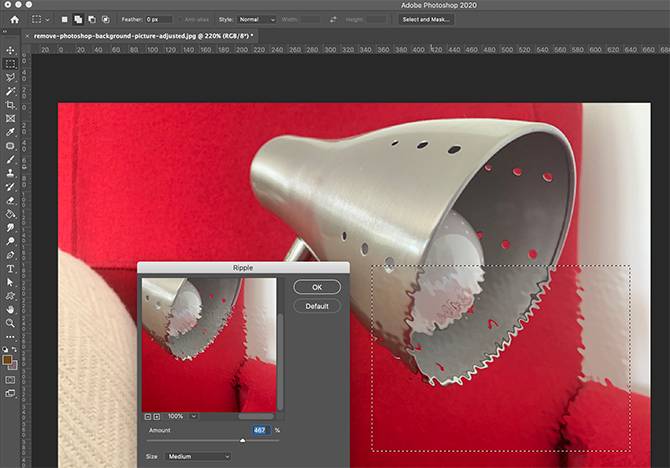The width and height of the screenshot is (670, 468).
Task: Select the Rectangular Marquee tool in toolbar
Action: [x=11, y=63]
